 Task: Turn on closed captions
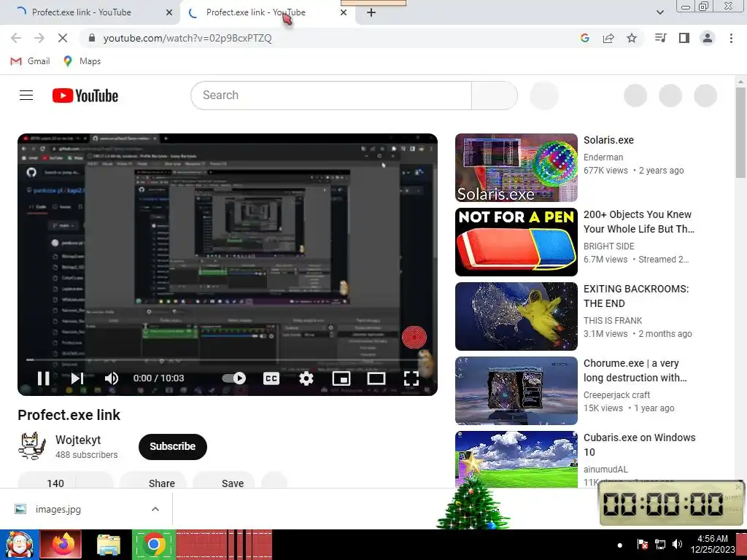[271, 378]
